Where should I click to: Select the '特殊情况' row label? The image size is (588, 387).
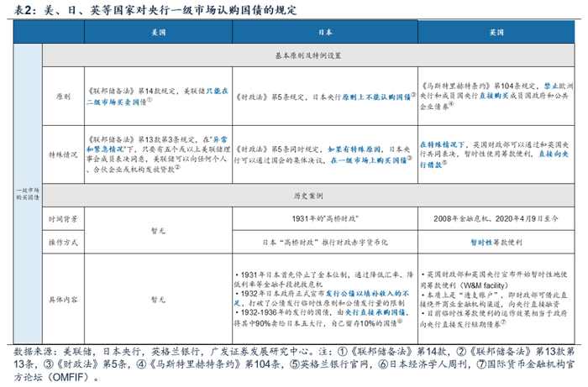[x=63, y=154]
